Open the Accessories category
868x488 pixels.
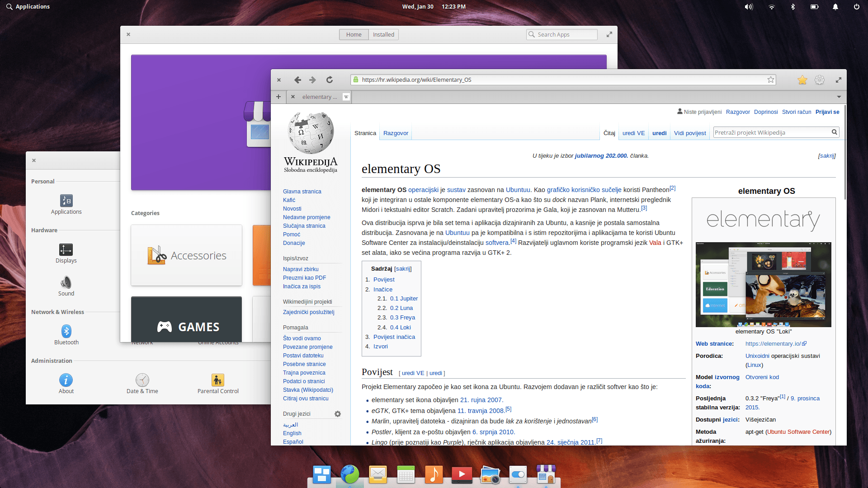(x=186, y=255)
